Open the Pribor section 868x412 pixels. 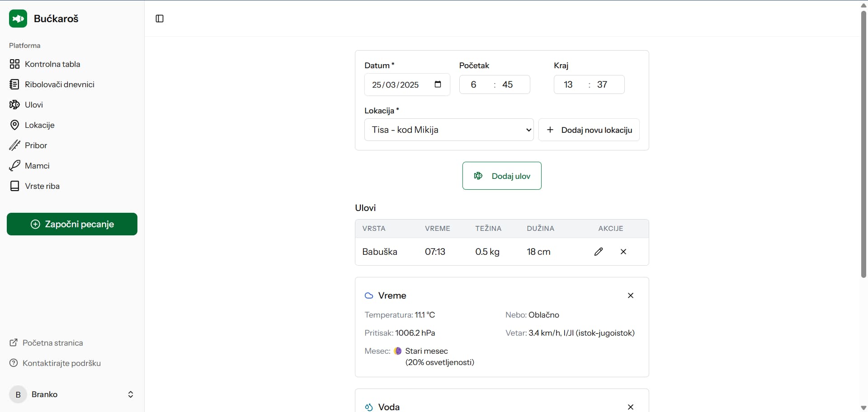36,145
